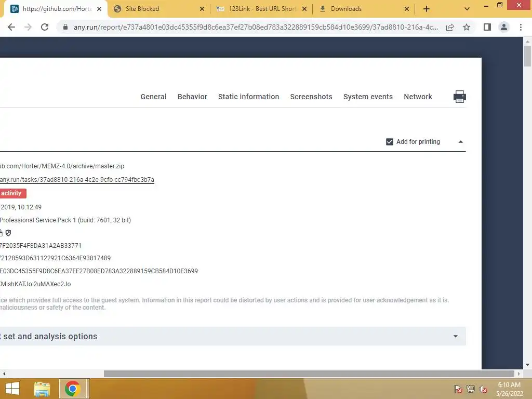532x399 pixels.
Task: Close the Downloads tab
Action: tap(407, 9)
